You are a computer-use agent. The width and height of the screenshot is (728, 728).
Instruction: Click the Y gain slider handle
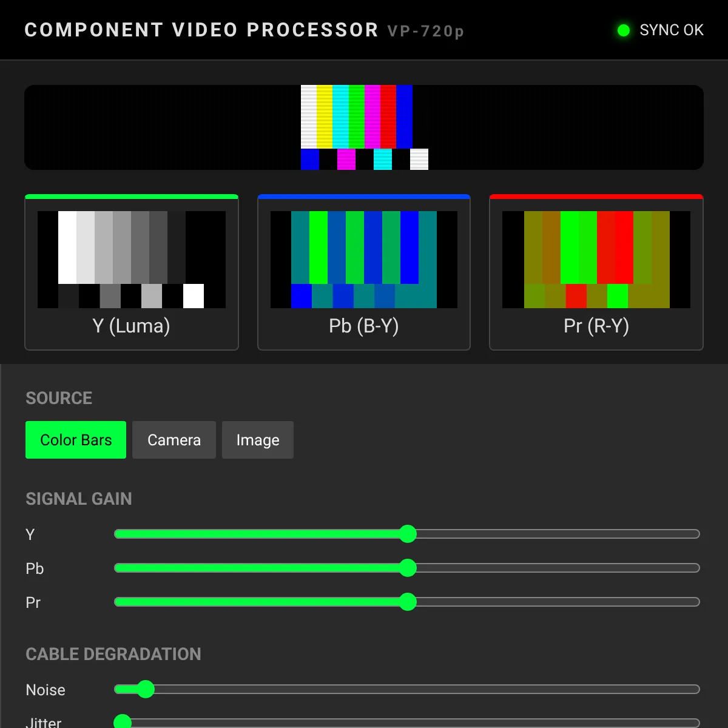408,534
